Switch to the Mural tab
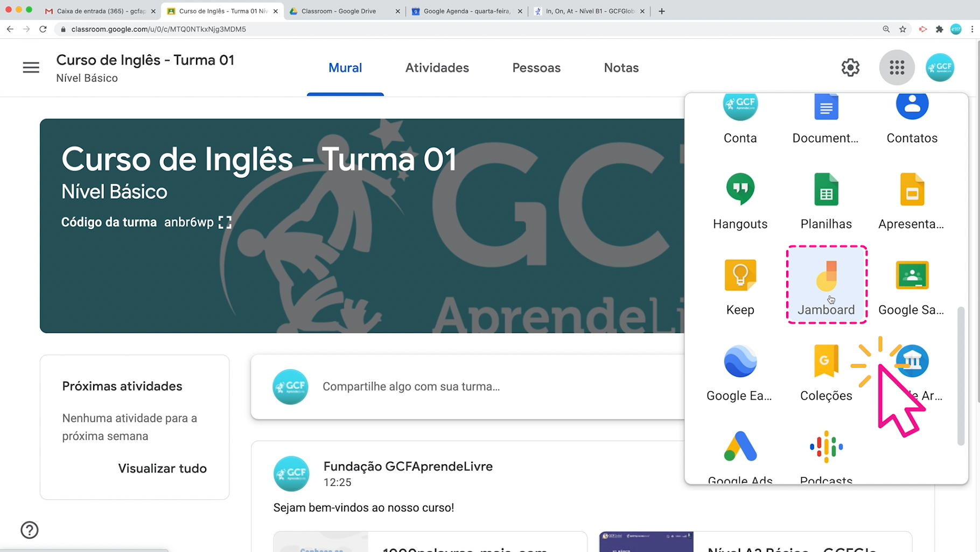 pyautogui.click(x=345, y=68)
